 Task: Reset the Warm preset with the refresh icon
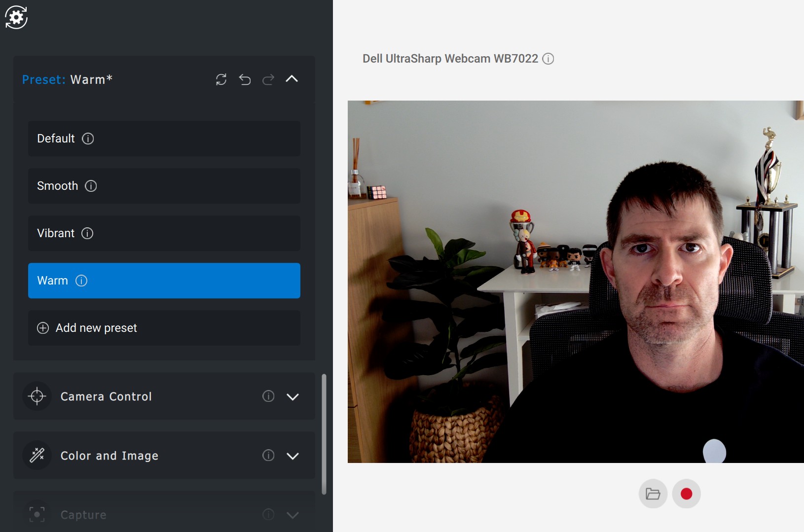[221, 79]
